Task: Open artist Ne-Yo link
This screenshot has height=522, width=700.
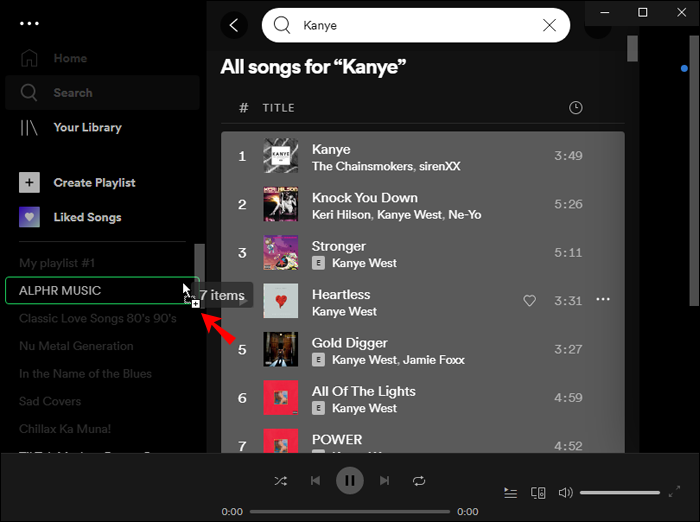Action: (465, 215)
